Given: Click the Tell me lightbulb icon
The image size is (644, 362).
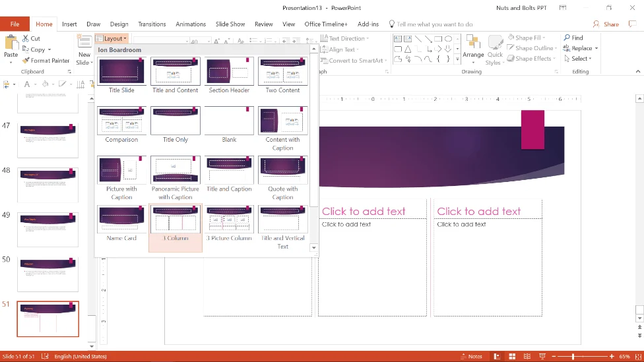Looking at the screenshot, I should pos(391,24).
